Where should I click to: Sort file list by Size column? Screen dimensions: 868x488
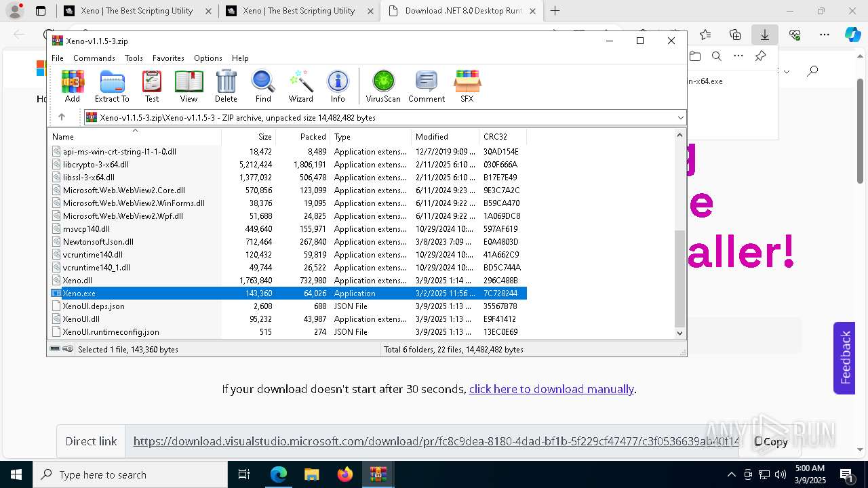click(x=248, y=136)
